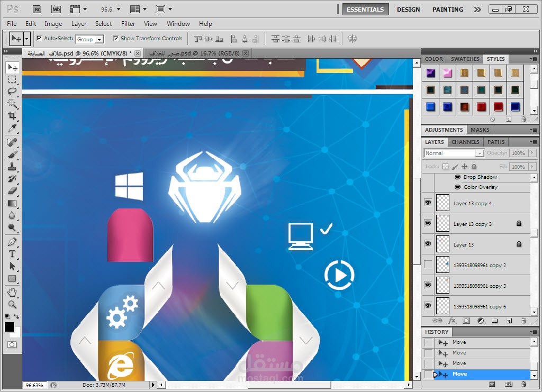Toggle Show Transform Controls checkbox
This screenshot has width=542, height=392.
pyautogui.click(x=116, y=38)
